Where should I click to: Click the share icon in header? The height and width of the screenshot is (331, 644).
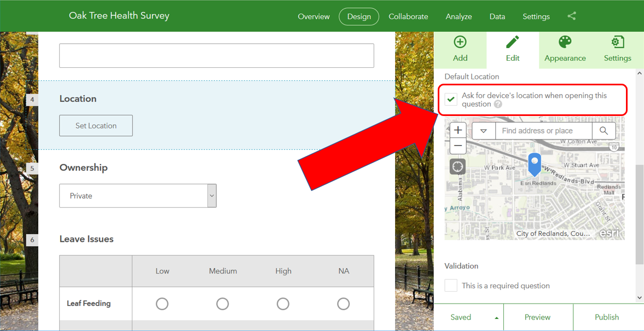pos(571,16)
